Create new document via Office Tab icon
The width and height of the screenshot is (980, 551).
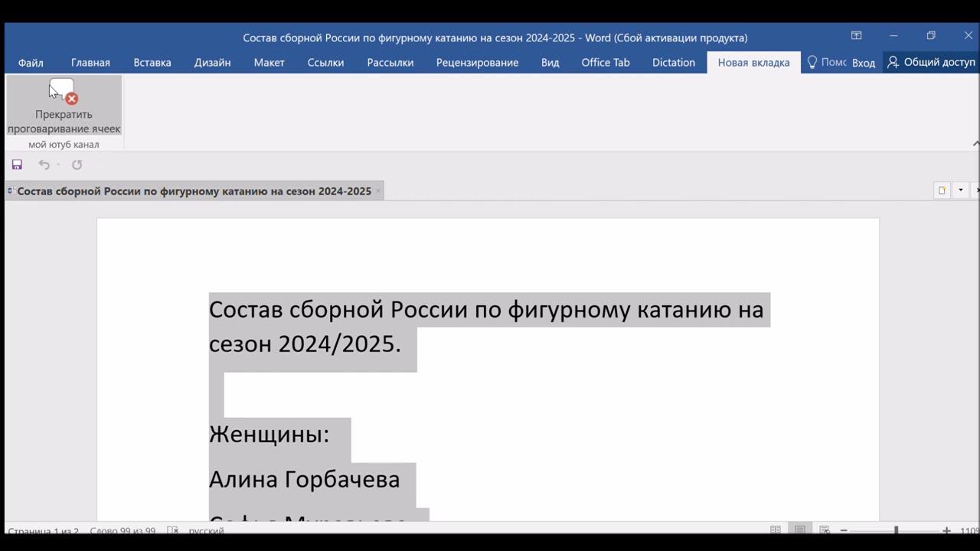(x=942, y=191)
